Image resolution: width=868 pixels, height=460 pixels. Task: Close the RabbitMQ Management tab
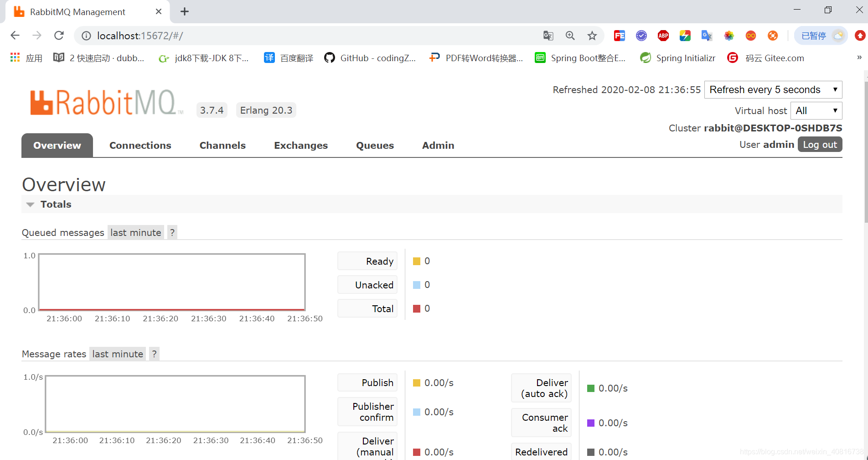(159, 11)
